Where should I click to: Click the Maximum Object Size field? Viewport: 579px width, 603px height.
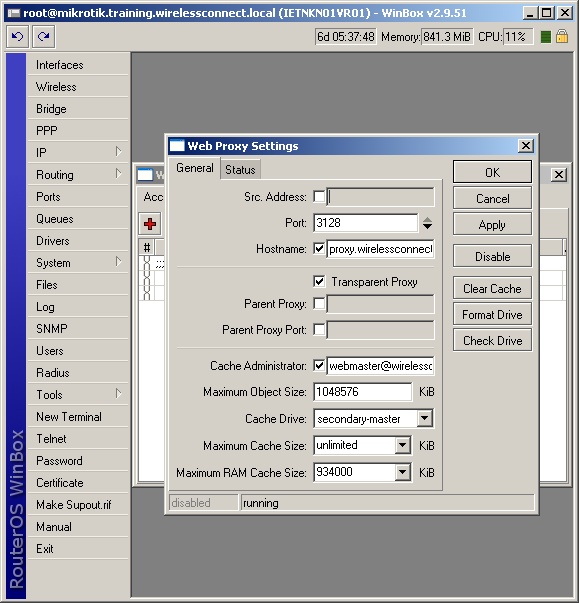coord(363,392)
